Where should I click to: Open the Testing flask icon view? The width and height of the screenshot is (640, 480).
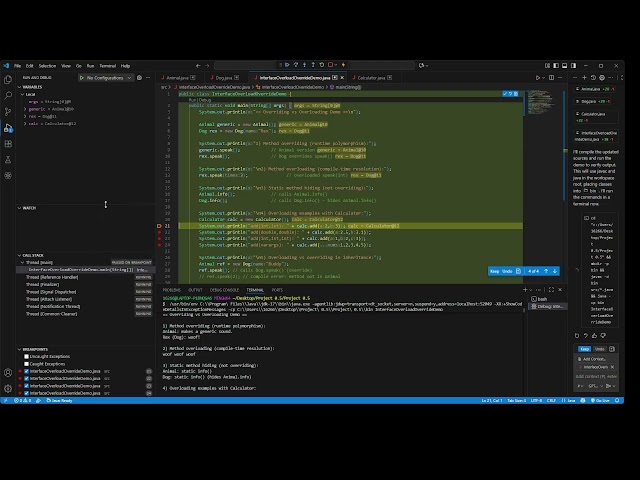tap(7, 161)
